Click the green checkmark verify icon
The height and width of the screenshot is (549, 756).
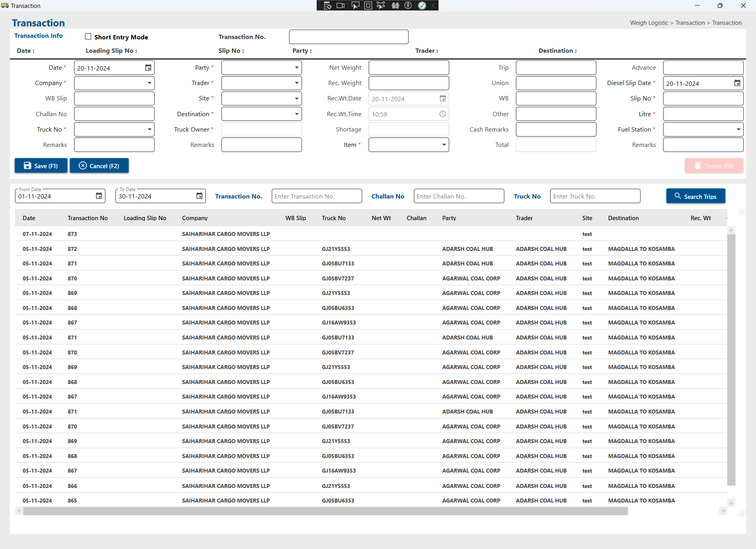pyautogui.click(x=422, y=6)
